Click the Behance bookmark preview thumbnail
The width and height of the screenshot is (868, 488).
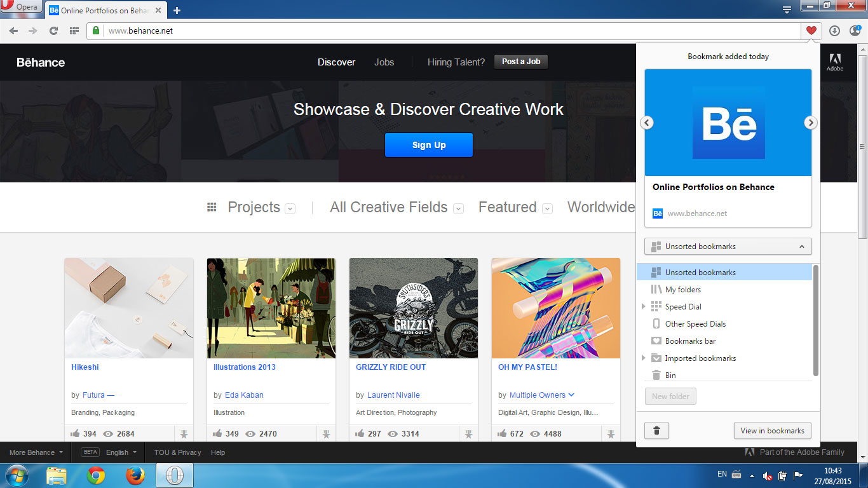[728, 123]
